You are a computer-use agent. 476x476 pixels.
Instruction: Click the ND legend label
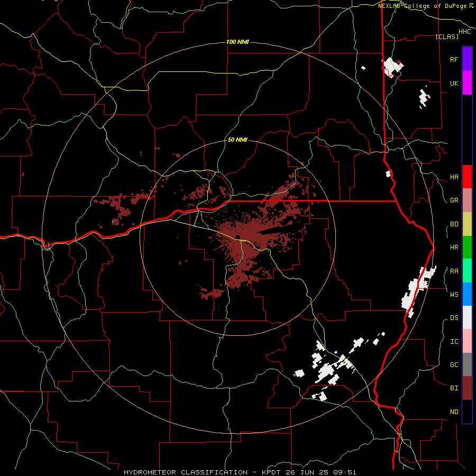click(454, 412)
